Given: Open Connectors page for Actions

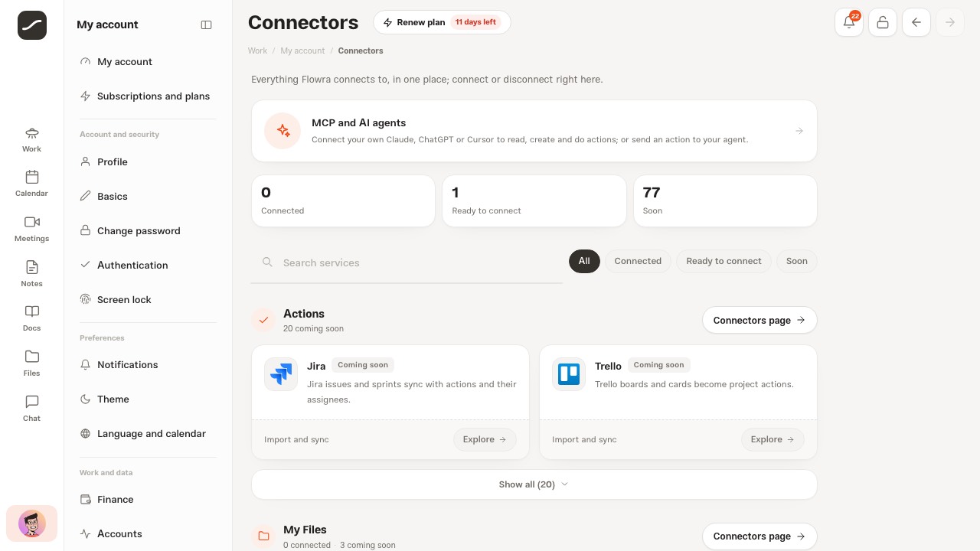Looking at the screenshot, I should coord(759,321).
